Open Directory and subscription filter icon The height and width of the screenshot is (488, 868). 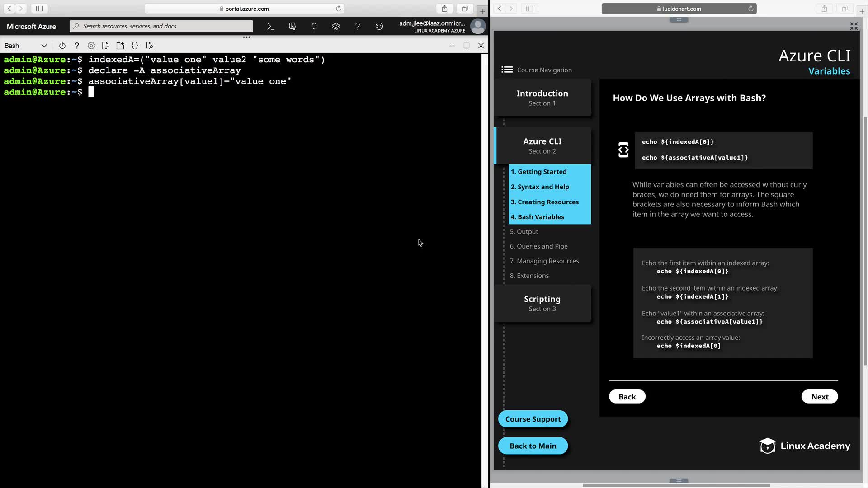292,26
